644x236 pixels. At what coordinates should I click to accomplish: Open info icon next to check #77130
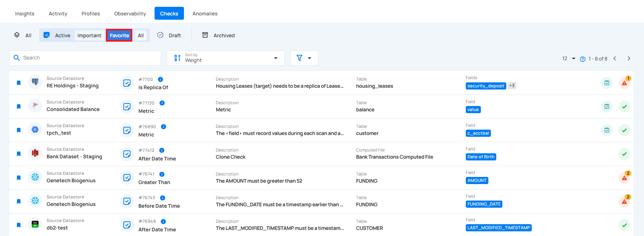pos(162,103)
